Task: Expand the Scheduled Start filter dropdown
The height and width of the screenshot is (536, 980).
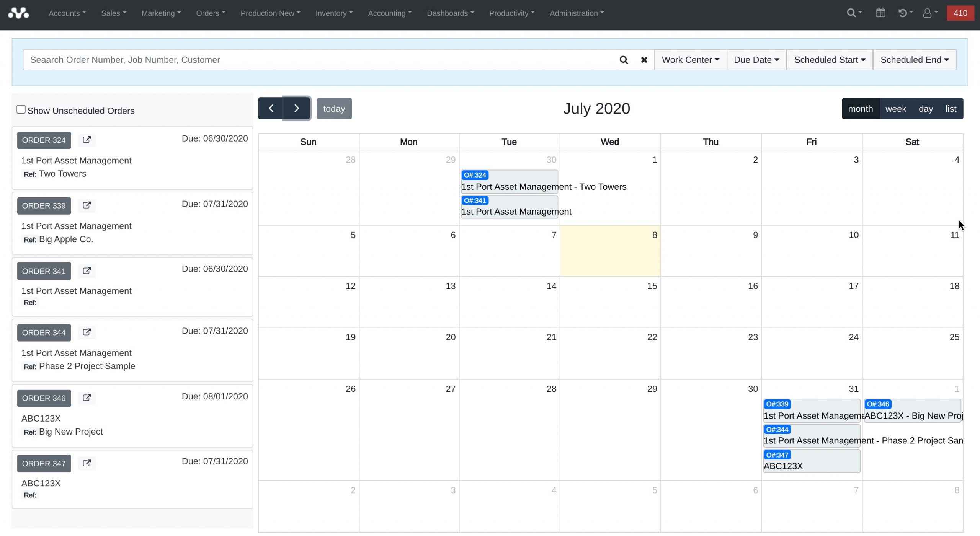Action: coord(830,60)
